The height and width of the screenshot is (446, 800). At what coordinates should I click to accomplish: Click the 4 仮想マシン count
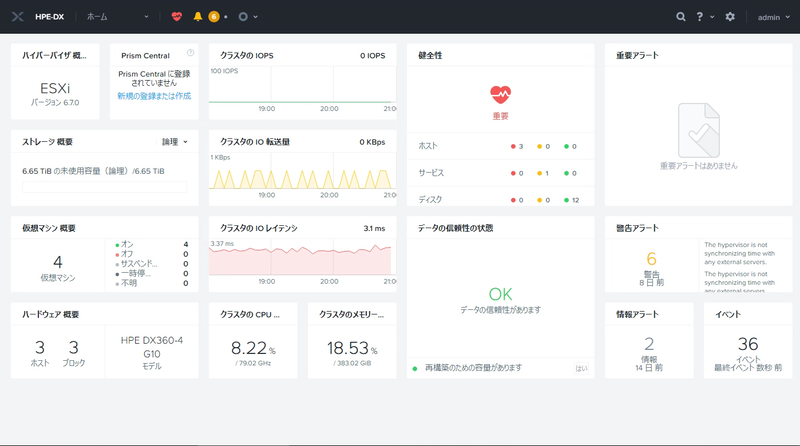coord(57,261)
